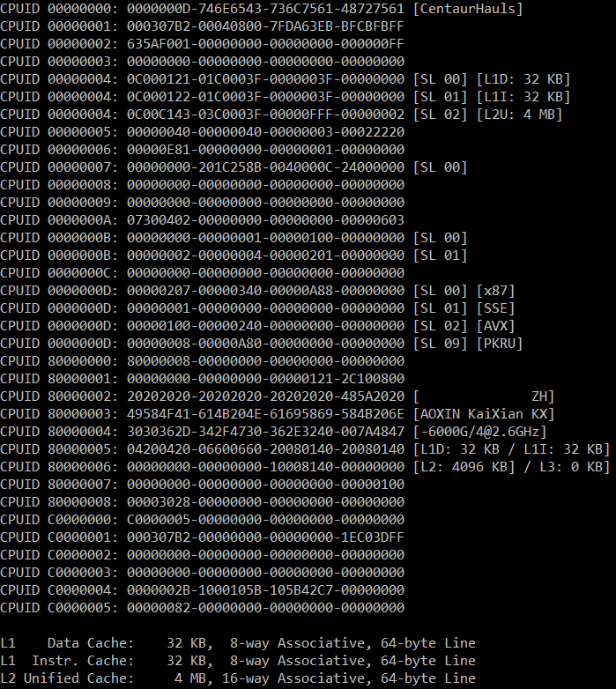Select value 0000002B on CPUID C0000004
Screen dimensions: 616x689
(158, 589)
